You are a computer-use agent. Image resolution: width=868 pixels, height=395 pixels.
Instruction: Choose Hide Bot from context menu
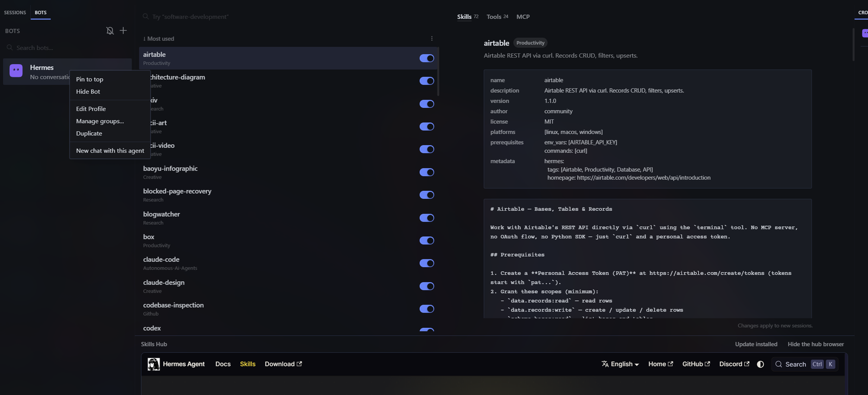[x=110, y=92]
